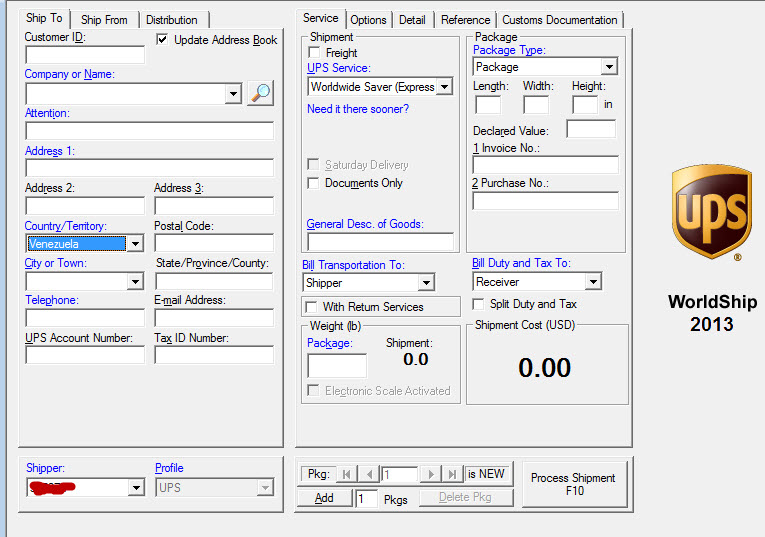
Task: Enable Split Duty and Tax
Action: coord(480,304)
